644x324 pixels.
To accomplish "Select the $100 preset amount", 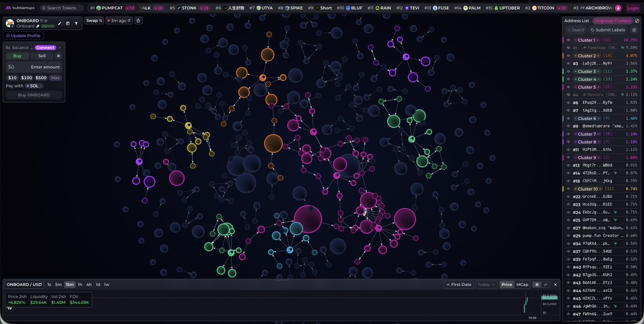I will point(27,77).
